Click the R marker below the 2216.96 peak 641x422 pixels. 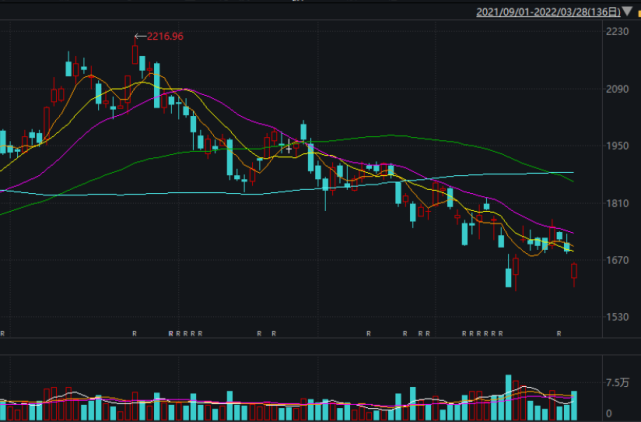point(134,334)
